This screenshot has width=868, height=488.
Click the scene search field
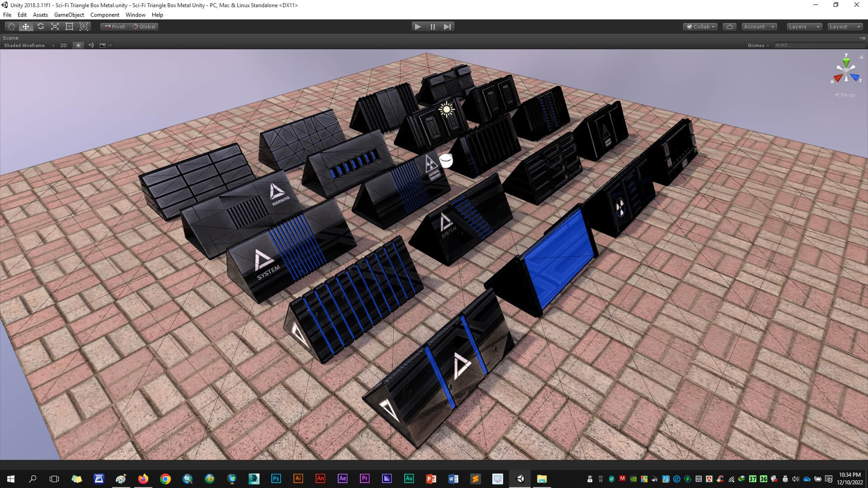point(818,45)
